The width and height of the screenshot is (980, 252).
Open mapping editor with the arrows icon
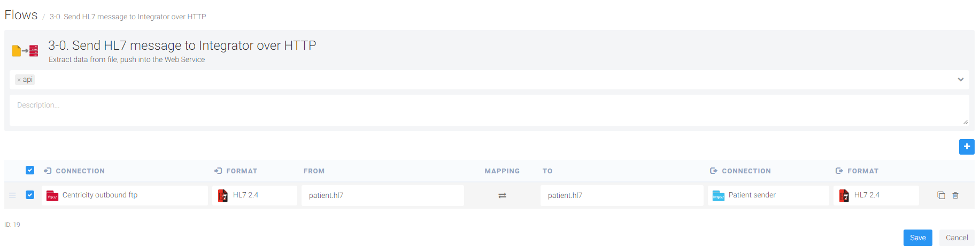point(502,196)
